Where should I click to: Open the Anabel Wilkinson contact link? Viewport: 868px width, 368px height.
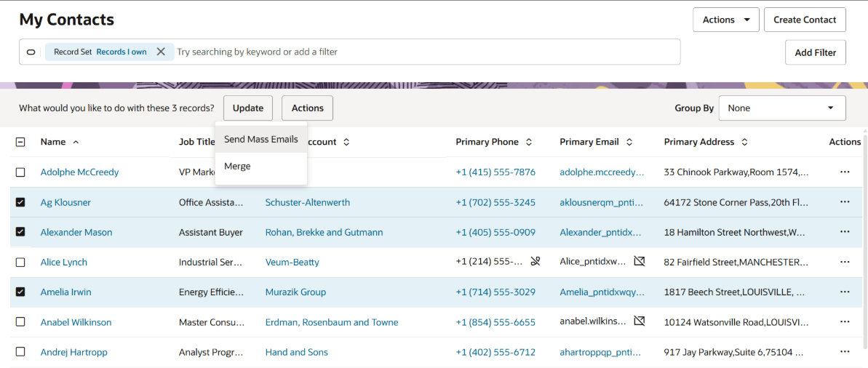[76, 321]
